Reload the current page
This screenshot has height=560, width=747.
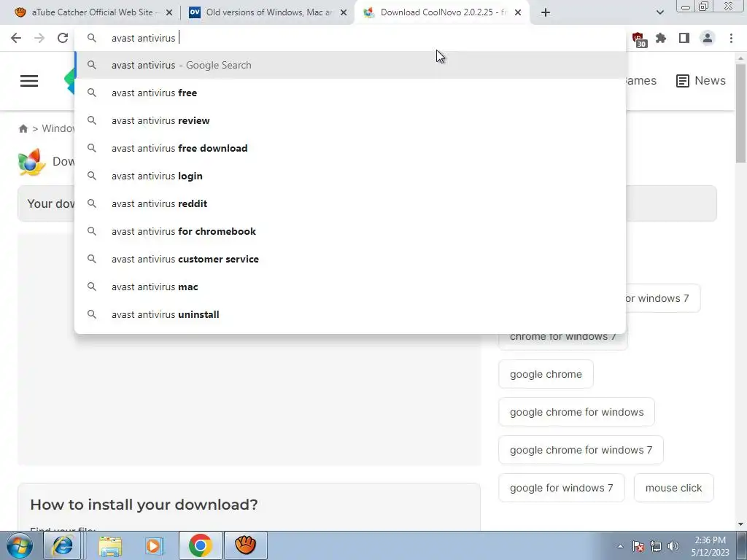pyautogui.click(x=63, y=38)
